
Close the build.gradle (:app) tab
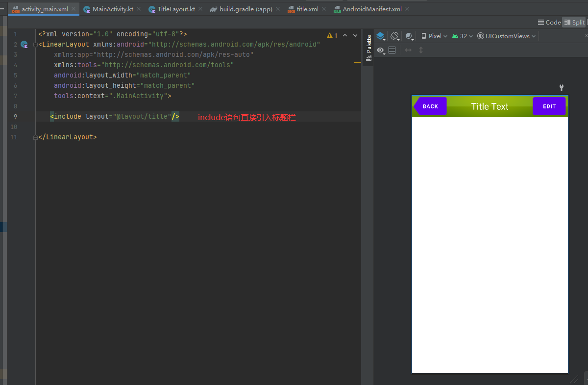[278, 9]
